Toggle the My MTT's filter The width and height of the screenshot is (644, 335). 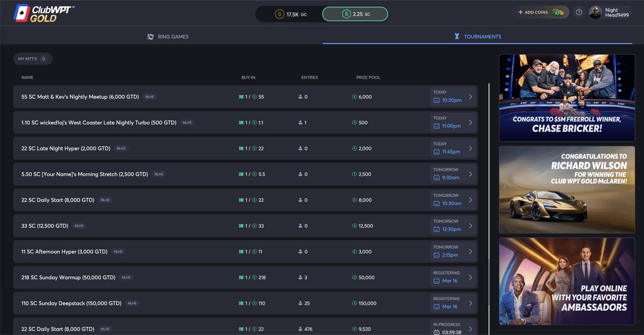pos(32,59)
